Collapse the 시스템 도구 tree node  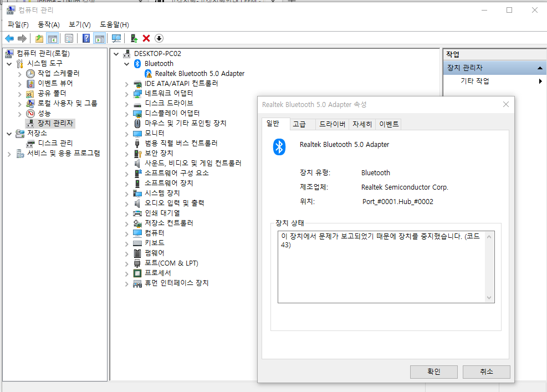pos(9,64)
